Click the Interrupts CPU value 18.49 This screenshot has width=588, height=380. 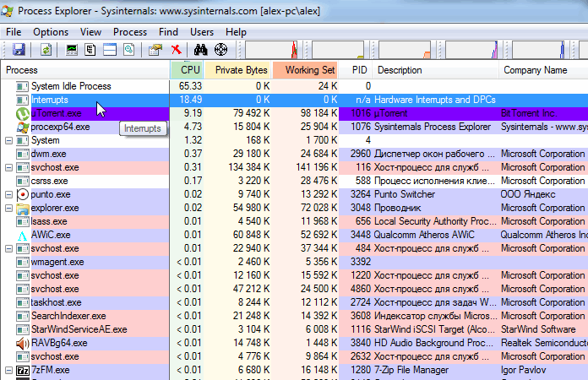pyautogui.click(x=190, y=100)
